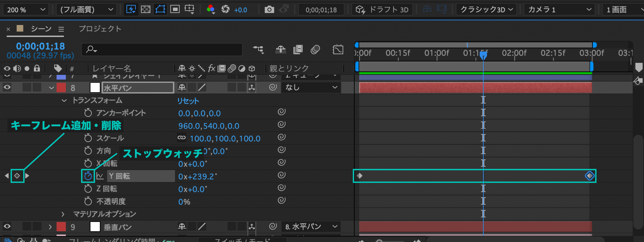Click the scale constrain proportions link icon
644x242 pixels.
pos(181,138)
